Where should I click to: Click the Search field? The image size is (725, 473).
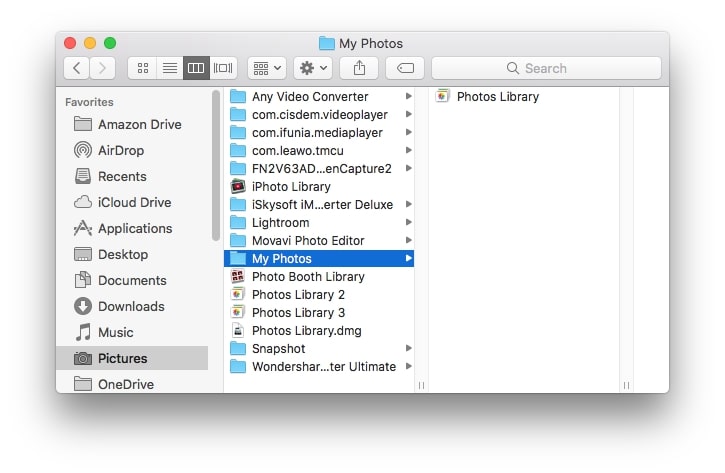pos(546,68)
